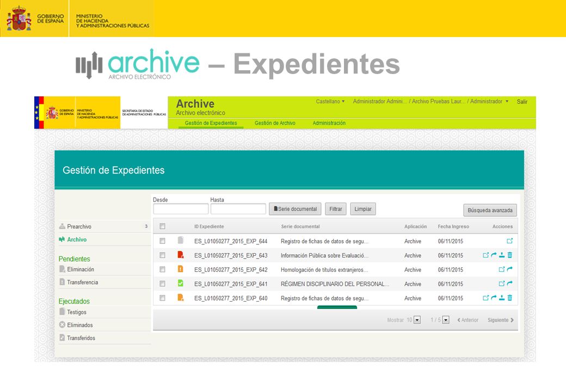Screen dimensions: 566x392
Task: Open expediente EXP_640 via external-link icon
Action: [x=486, y=298]
